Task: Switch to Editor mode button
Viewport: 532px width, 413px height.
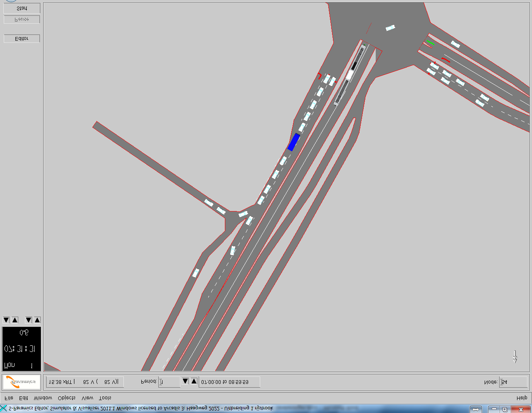Action: coord(22,39)
